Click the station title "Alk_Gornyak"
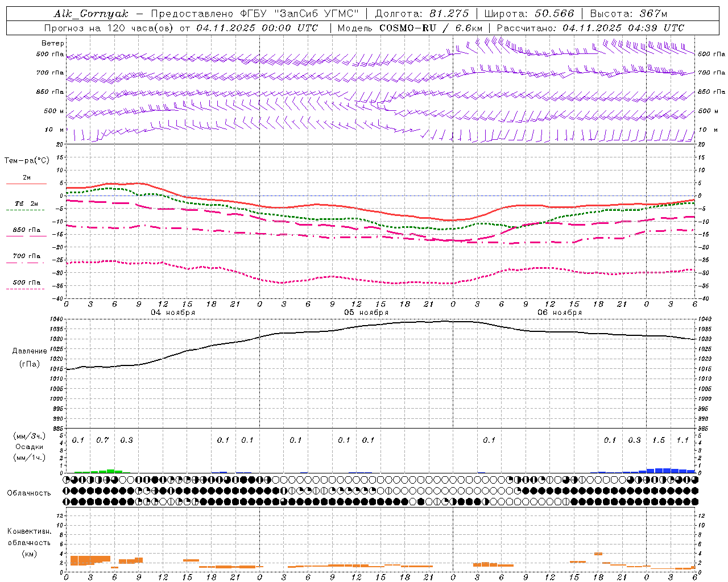728x582 pixels. (x=91, y=14)
